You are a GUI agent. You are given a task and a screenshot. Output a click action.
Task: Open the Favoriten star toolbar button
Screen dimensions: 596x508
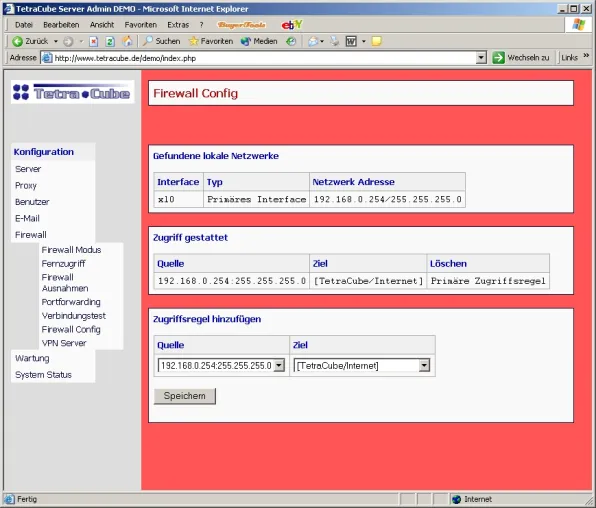211,41
